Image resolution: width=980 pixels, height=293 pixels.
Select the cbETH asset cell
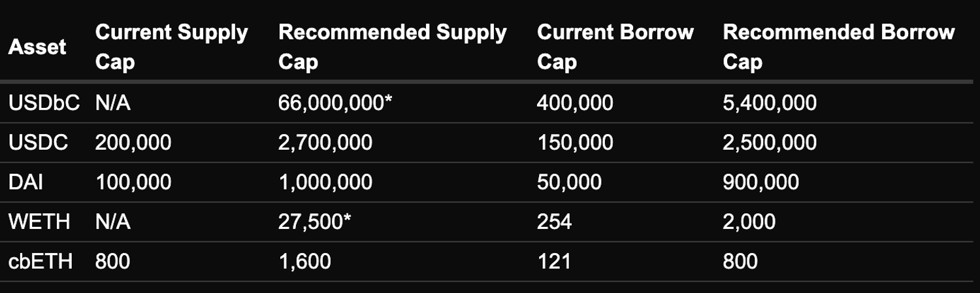click(x=40, y=262)
